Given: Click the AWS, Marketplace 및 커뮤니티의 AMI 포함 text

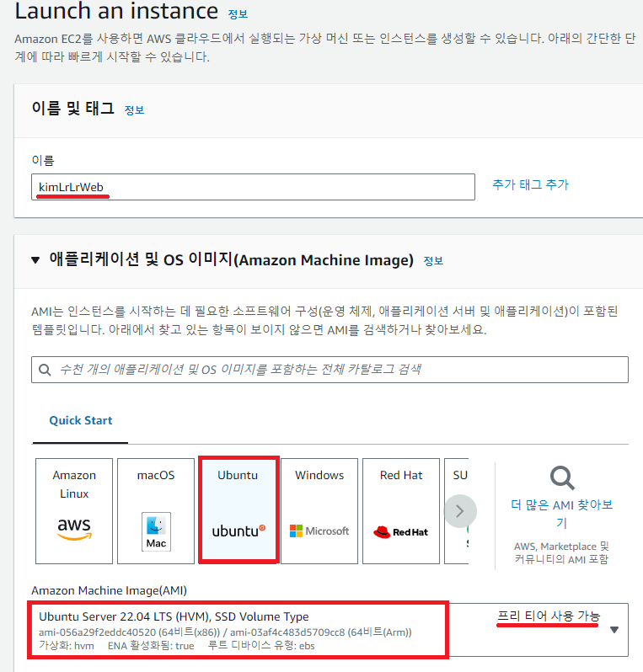Looking at the screenshot, I should point(561,552).
